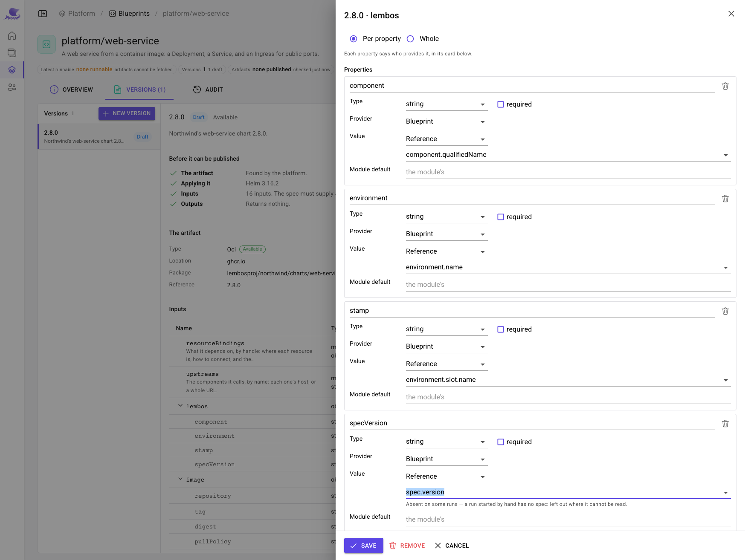Open the component.qualifiedName reference dropdown

(568, 155)
